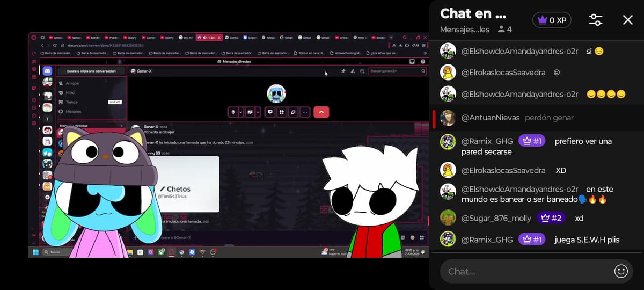Image resolution: width=644 pixels, height=290 pixels.
Task: Expand the camera options arrow in Discord call
Action: pyautogui.click(x=258, y=112)
